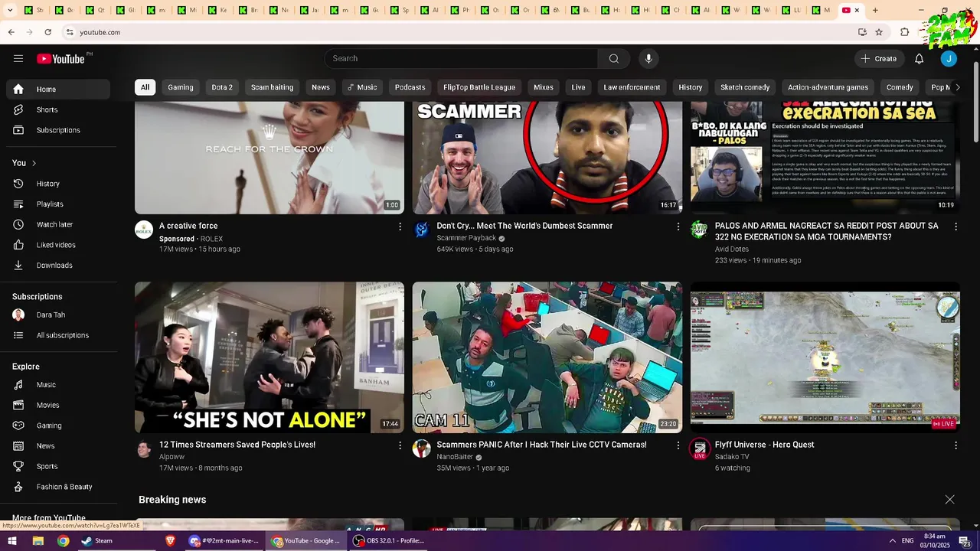980x551 pixels.
Task: Start voice search with microphone icon
Action: (x=648, y=59)
